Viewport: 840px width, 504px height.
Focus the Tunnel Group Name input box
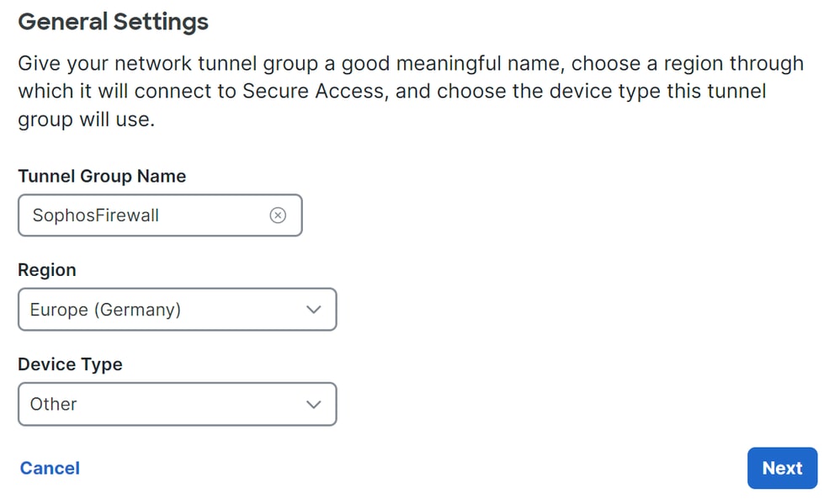[160, 215]
